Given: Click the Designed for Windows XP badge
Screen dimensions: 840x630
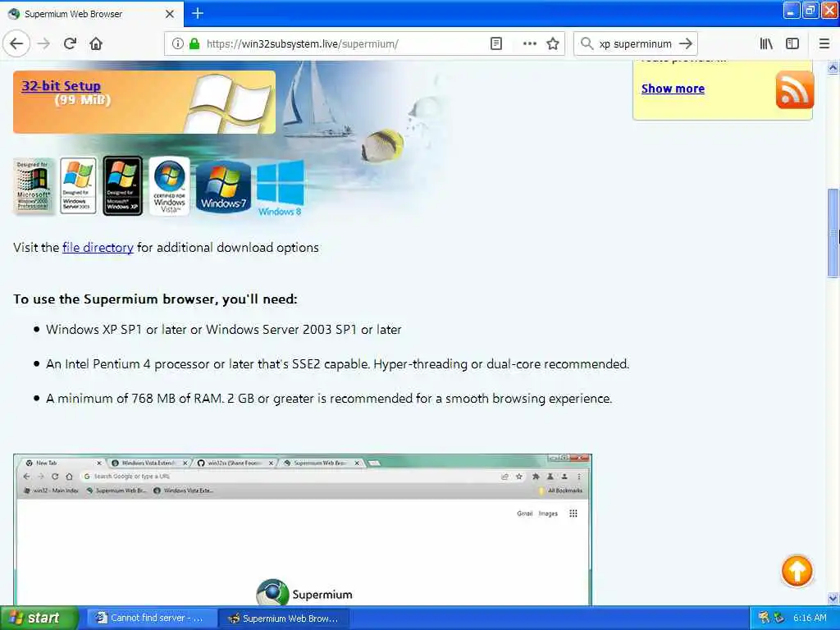Looking at the screenshot, I should (123, 186).
